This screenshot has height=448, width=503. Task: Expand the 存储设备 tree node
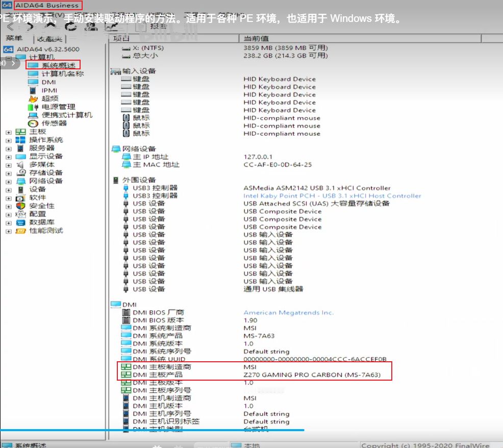(9, 173)
